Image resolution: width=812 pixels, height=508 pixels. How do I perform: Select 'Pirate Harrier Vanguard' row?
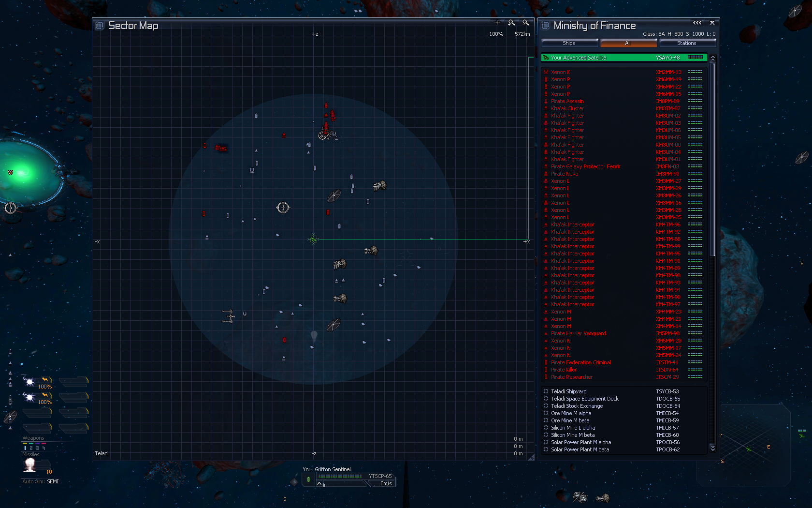(624, 333)
